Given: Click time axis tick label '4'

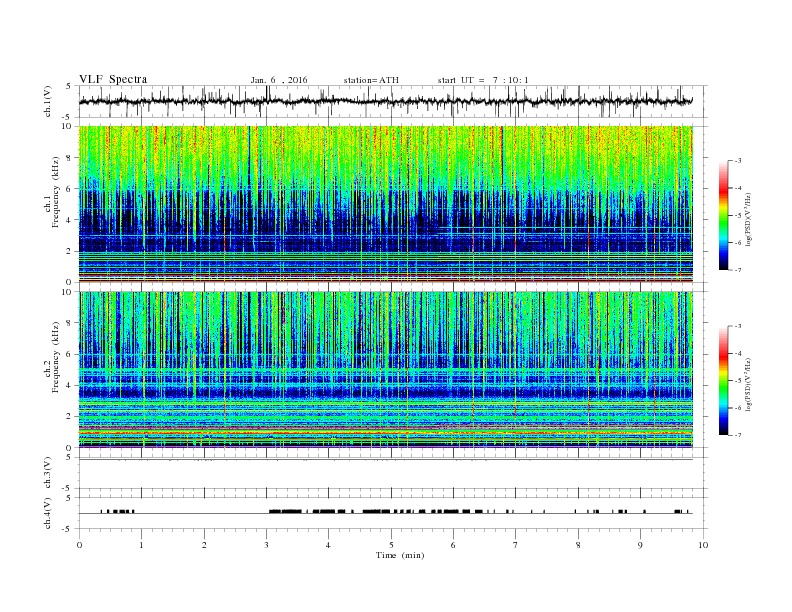Looking at the screenshot, I should point(328,545).
